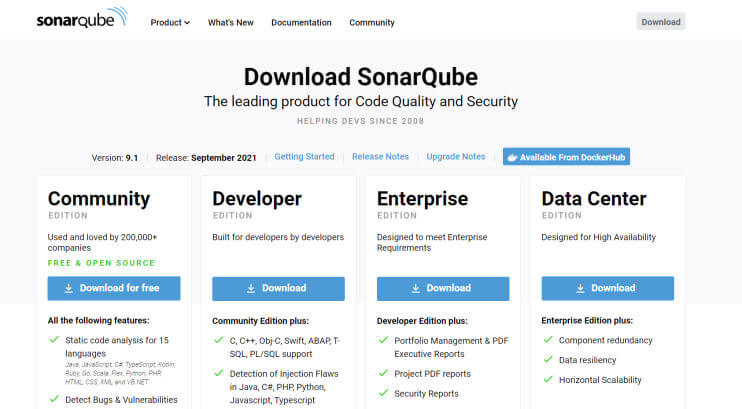Download the Data Center Edition

point(608,288)
